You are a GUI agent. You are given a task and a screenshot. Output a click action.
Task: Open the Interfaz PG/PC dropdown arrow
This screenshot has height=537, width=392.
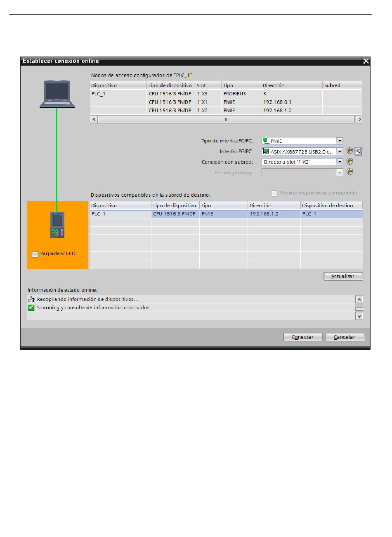[x=340, y=151]
